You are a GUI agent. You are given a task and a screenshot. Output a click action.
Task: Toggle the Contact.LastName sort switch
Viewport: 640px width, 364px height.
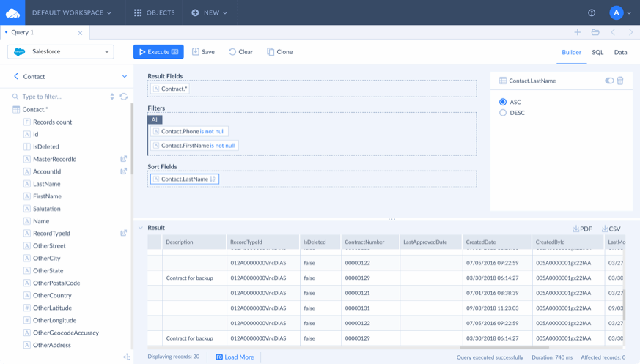point(609,81)
